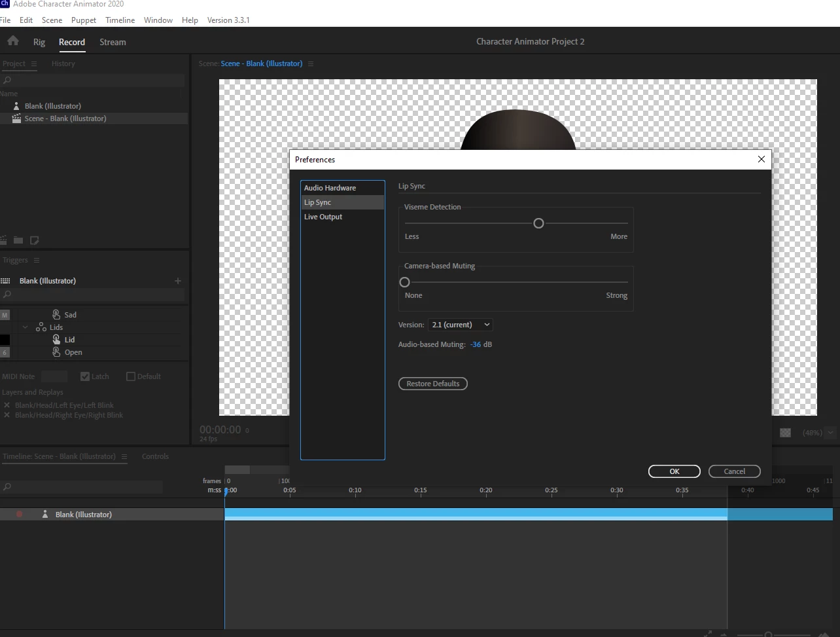Click the Triggers search field

tap(92, 295)
